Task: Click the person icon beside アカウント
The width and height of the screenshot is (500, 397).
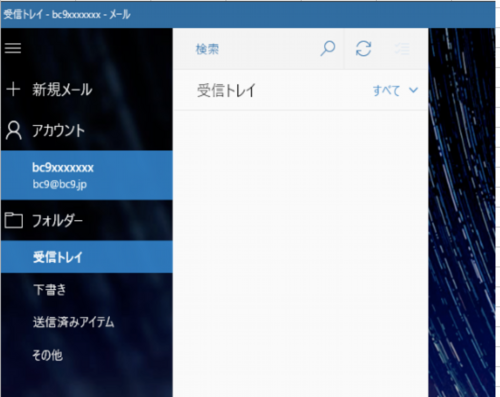Action: tap(14, 130)
